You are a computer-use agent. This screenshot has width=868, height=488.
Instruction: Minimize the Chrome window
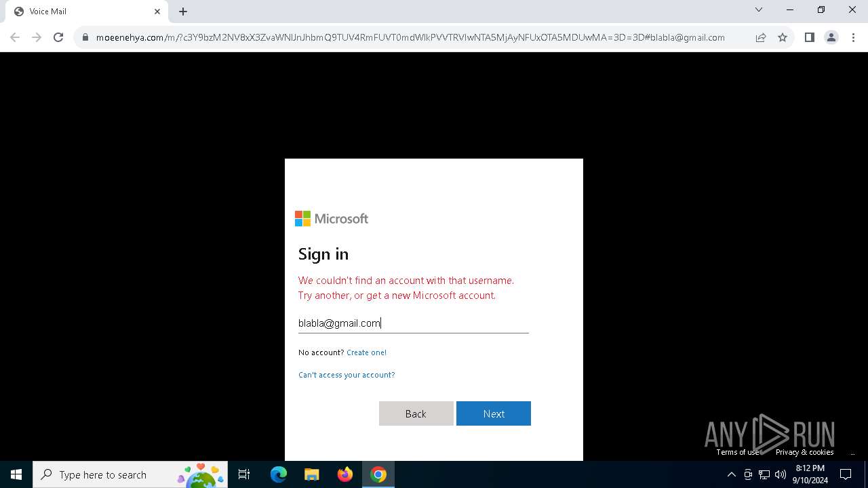click(790, 9)
